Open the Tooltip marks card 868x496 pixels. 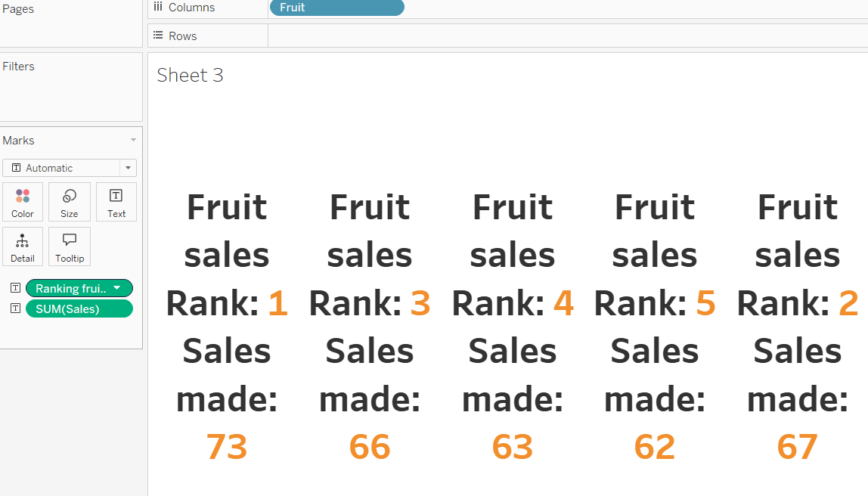tap(70, 246)
